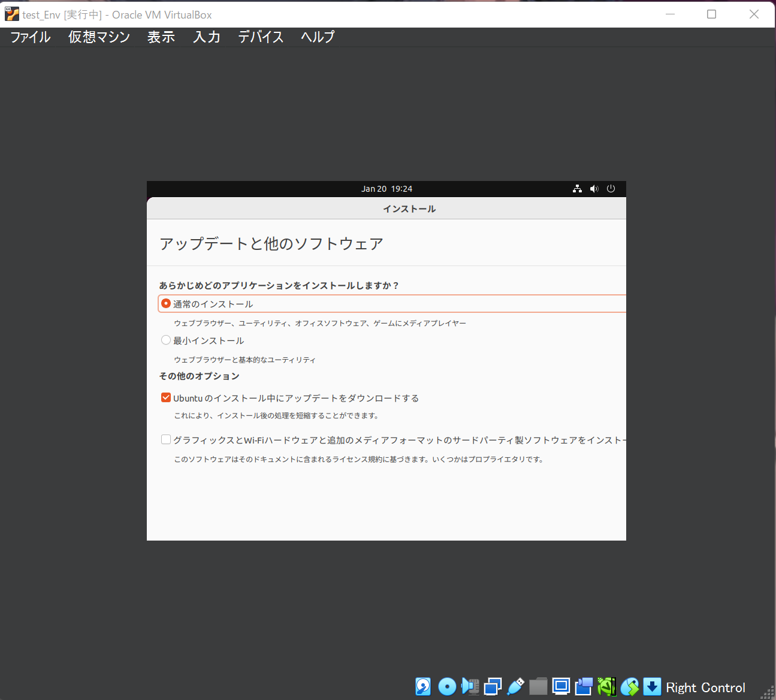Click the green turtle CPU status icon
Screen dimensions: 776x700
(x=606, y=686)
